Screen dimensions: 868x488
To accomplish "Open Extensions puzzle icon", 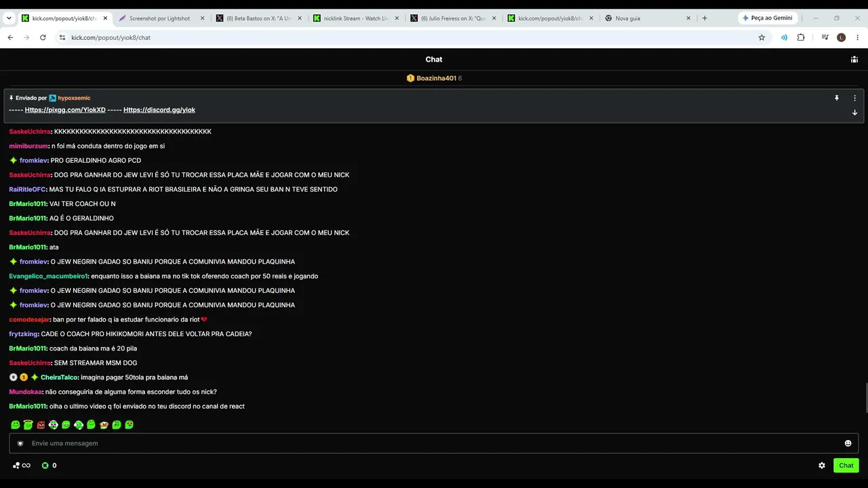I will (801, 37).
